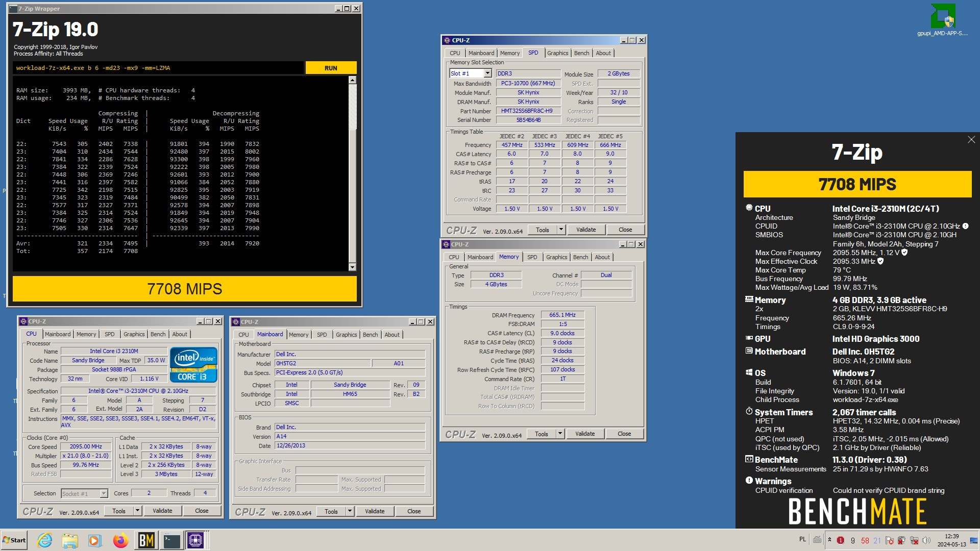This screenshot has height=551, width=980.
Task: Open Action Center flag icon in tray
Action: point(889,540)
